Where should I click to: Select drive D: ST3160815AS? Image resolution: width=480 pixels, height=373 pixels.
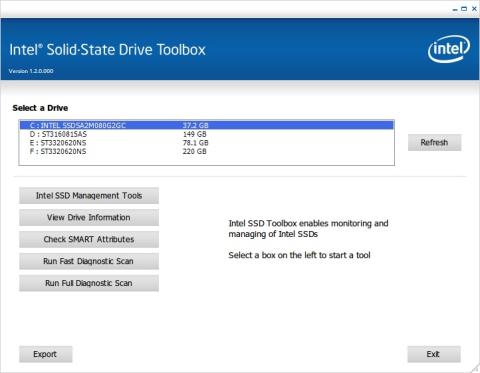(x=207, y=134)
